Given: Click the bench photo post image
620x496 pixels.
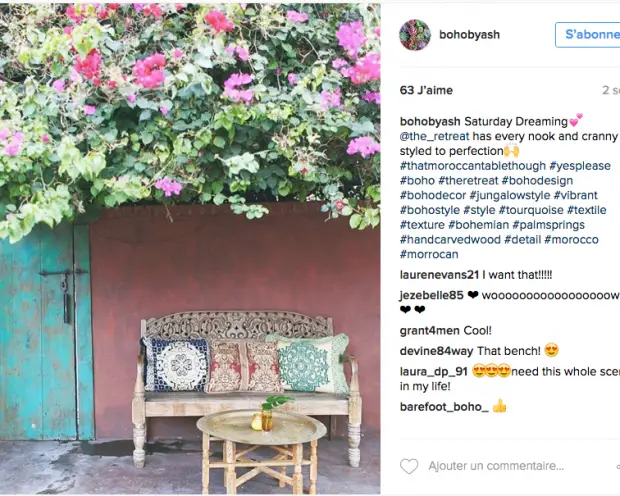Looking at the screenshot, I should [x=190, y=249].
